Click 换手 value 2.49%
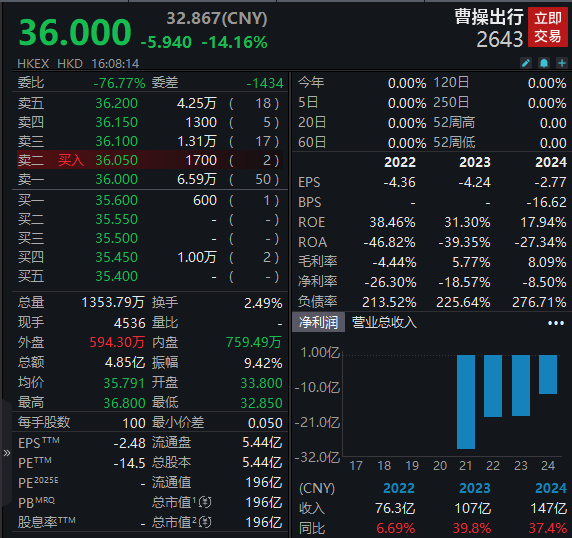The width and height of the screenshot is (572, 538). coord(263,303)
